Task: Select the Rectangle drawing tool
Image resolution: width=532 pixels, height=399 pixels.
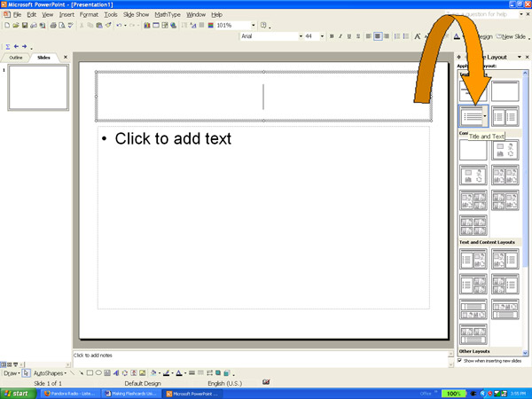Action: click(90, 373)
